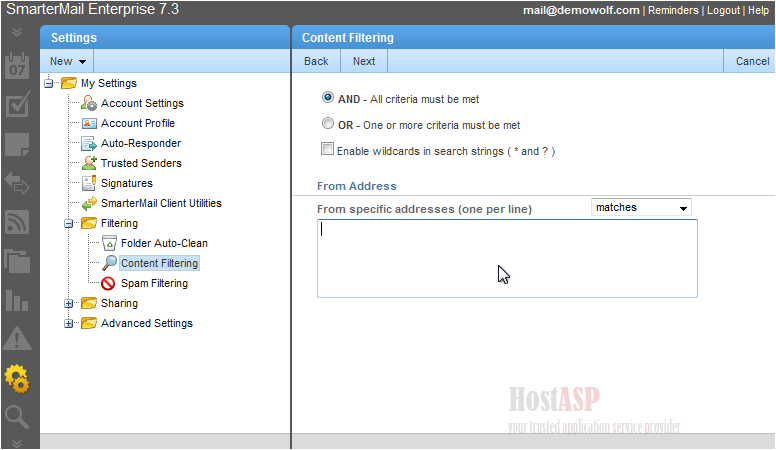Open the Search magnifier icon in sidebar
This screenshot has width=776, height=450.
(x=17, y=417)
